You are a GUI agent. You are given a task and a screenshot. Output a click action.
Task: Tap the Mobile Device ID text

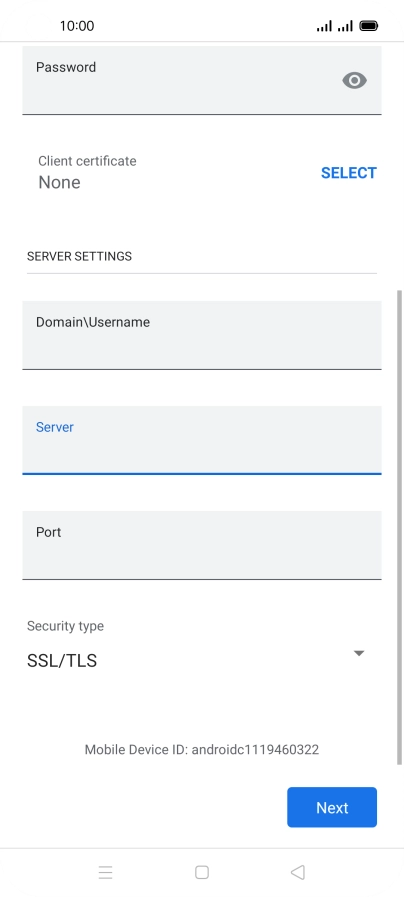pyautogui.click(x=201, y=749)
